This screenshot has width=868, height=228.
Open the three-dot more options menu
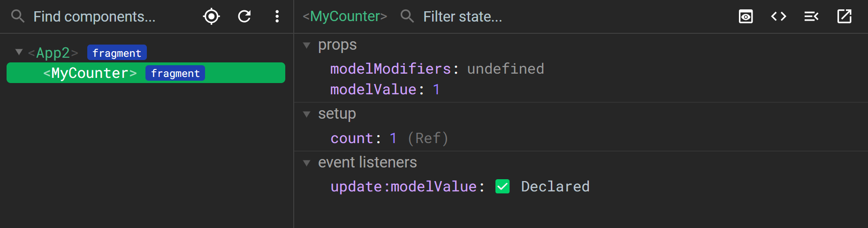pos(277,16)
